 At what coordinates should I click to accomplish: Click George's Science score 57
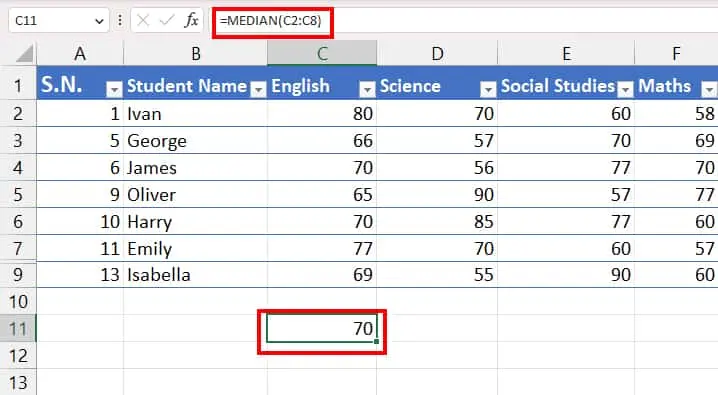[437, 141]
